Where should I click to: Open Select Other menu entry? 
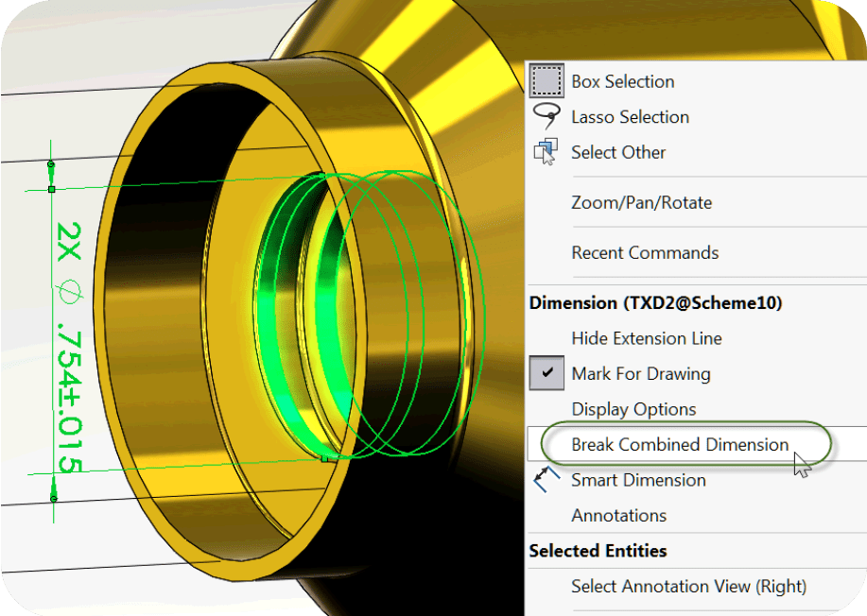(618, 152)
